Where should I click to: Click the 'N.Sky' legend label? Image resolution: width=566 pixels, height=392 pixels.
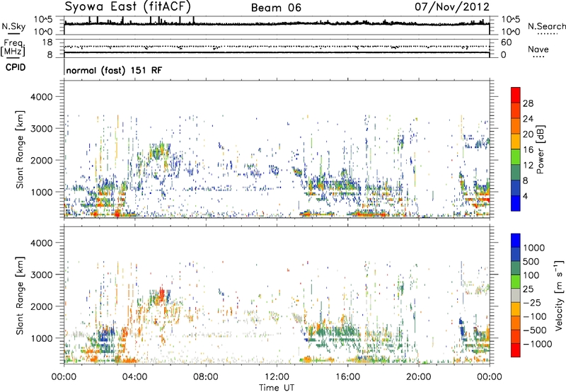click(13, 26)
